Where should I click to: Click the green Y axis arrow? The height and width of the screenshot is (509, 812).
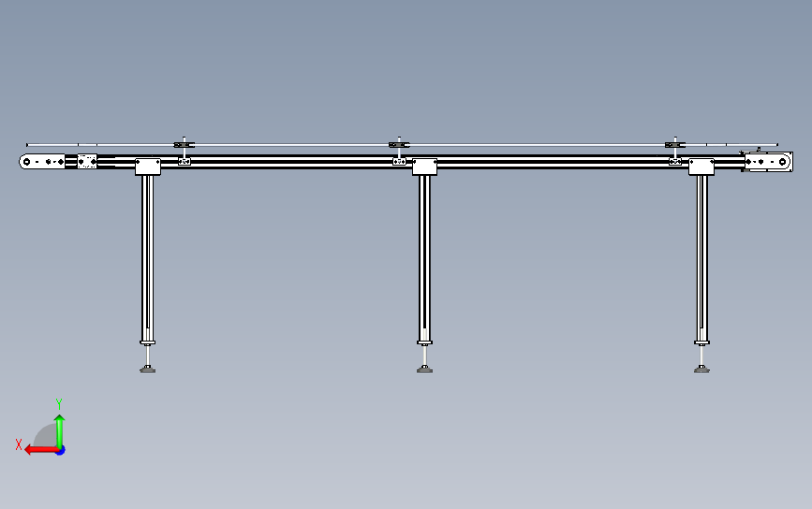[60, 431]
